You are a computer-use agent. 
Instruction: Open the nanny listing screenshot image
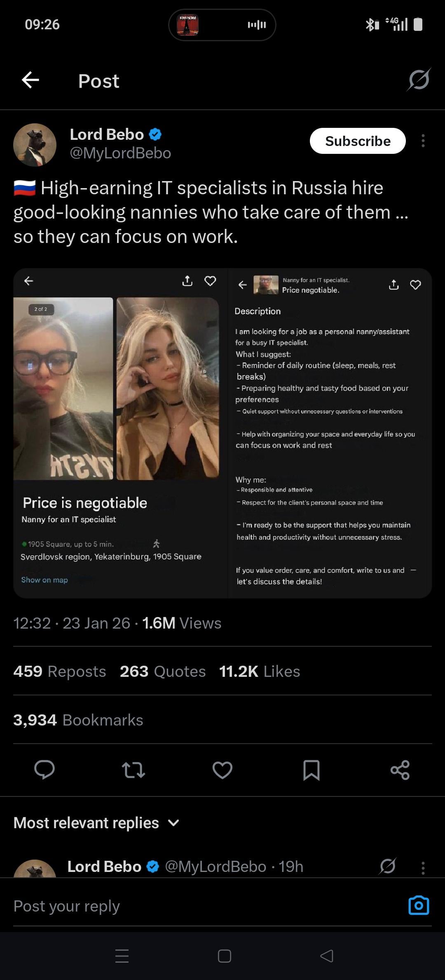click(x=222, y=433)
